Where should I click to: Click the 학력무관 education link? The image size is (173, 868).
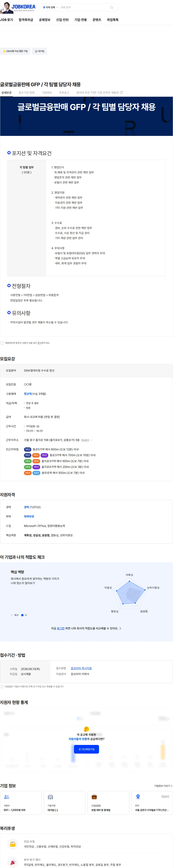(x=29, y=516)
